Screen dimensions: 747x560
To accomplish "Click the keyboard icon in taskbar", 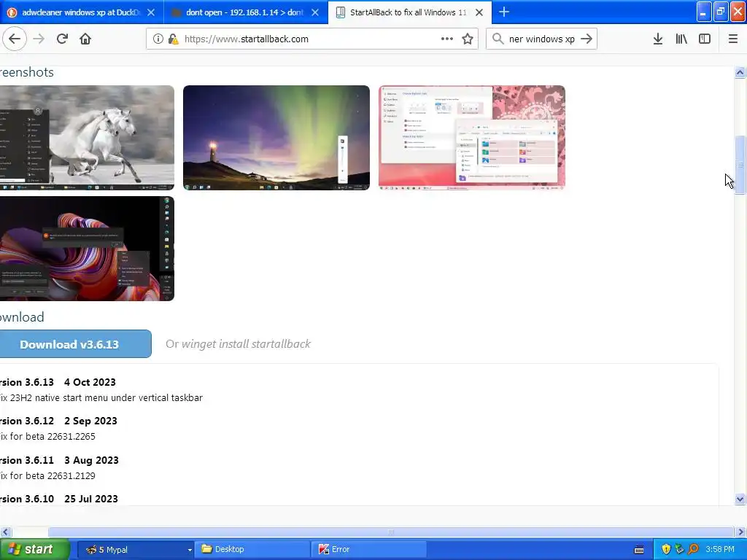I will click(x=639, y=550).
